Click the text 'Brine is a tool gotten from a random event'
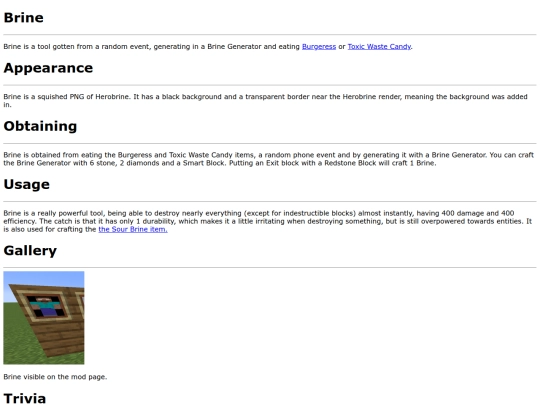 pyautogui.click(x=77, y=46)
